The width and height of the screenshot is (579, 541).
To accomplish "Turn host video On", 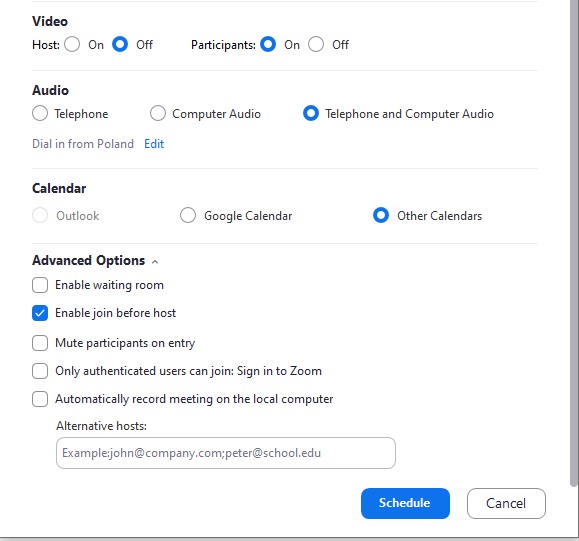I will pyautogui.click(x=72, y=44).
